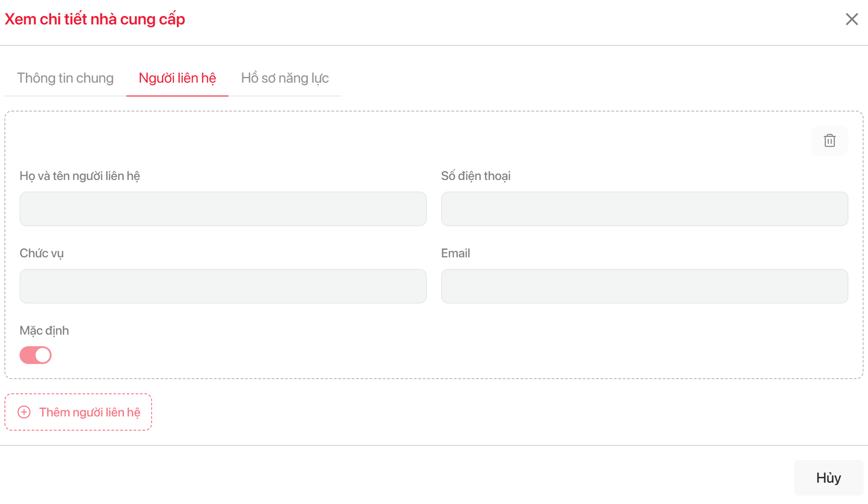Delete this contact with the trash icon
This screenshot has height=504, width=868.
[829, 141]
